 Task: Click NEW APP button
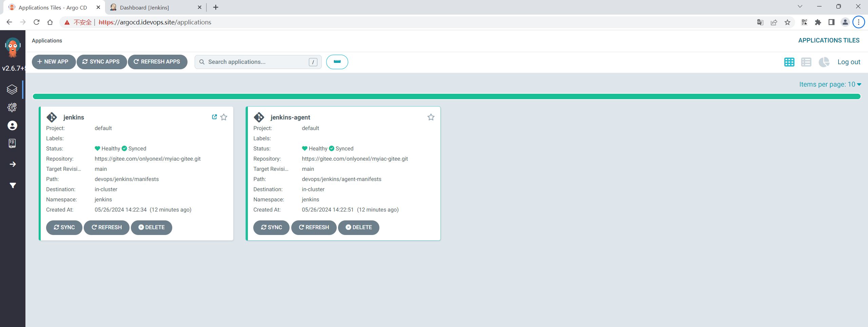click(54, 62)
